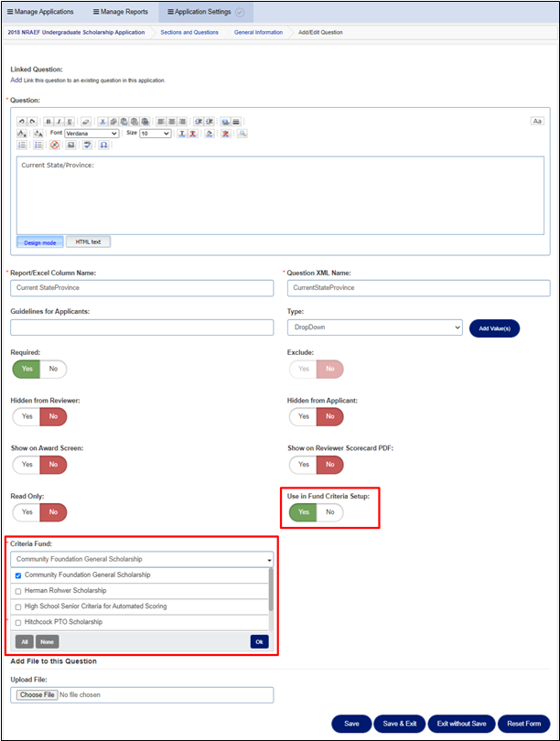Check the Herman Rohwer Scholarship checkbox
This screenshot has height=741, width=560.
(18, 591)
